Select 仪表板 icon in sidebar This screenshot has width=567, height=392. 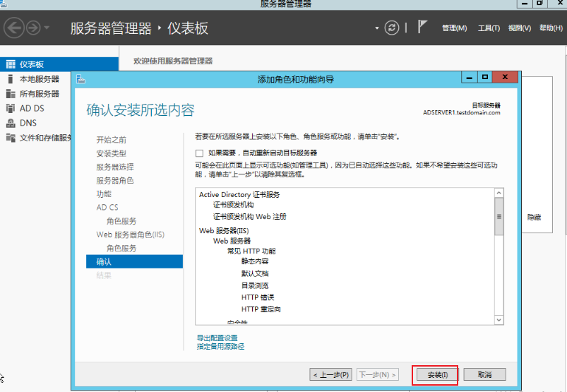pos(11,64)
